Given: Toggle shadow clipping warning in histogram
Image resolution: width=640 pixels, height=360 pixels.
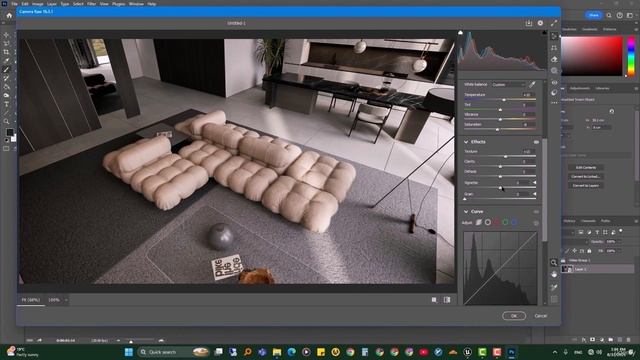Looking at the screenshot, I should coord(460,33).
